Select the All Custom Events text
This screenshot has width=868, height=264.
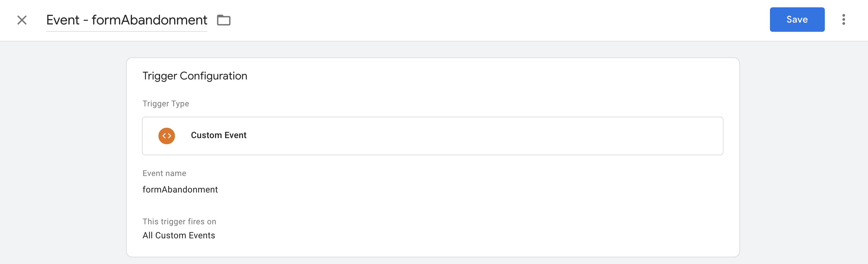click(x=179, y=235)
